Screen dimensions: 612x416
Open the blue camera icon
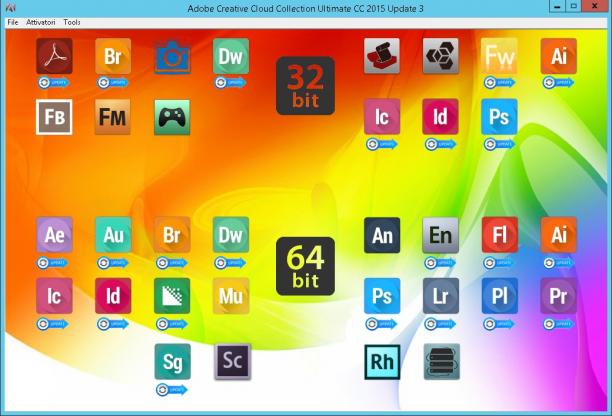(x=172, y=57)
